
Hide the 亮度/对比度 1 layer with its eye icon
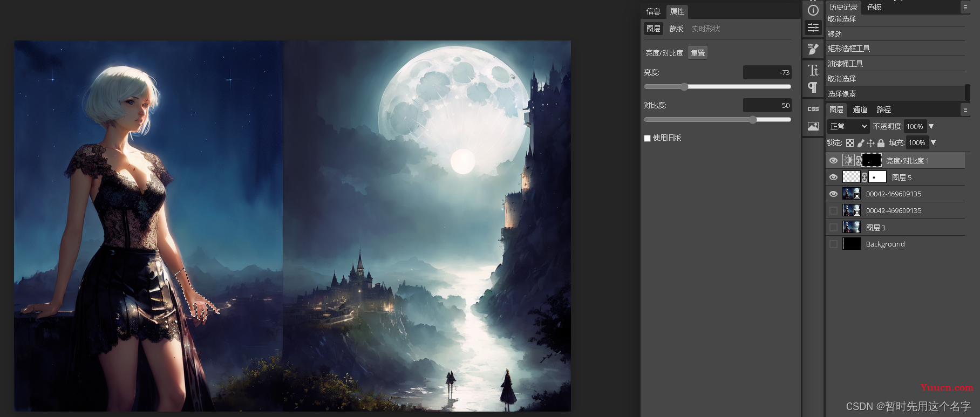click(x=834, y=161)
